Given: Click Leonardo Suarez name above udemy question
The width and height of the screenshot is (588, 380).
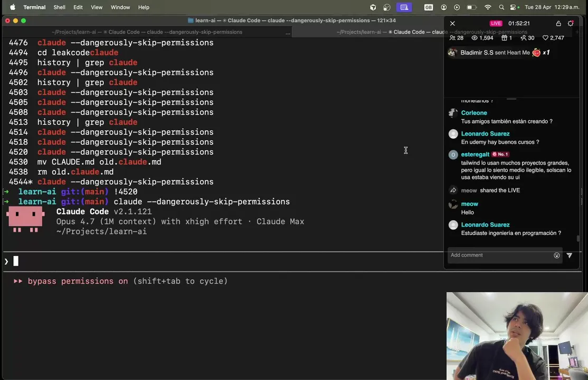Looking at the screenshot, I should click(x=485, y=134).
